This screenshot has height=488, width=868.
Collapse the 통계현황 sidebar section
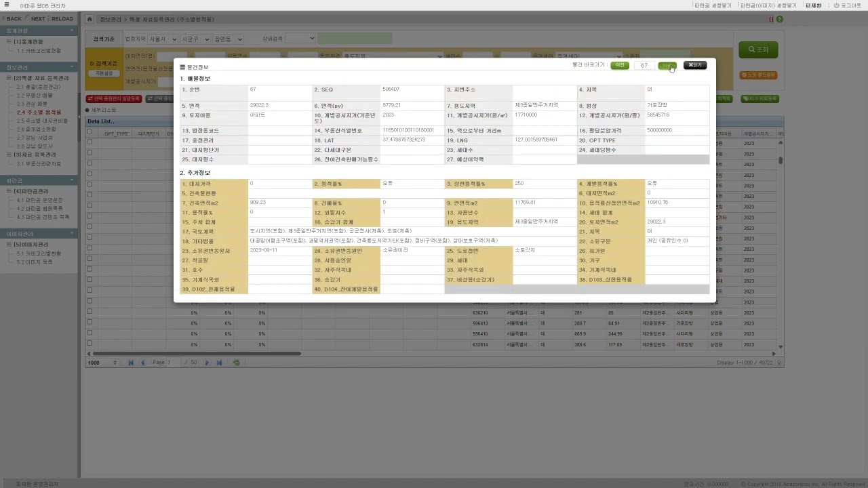(72, 31)
